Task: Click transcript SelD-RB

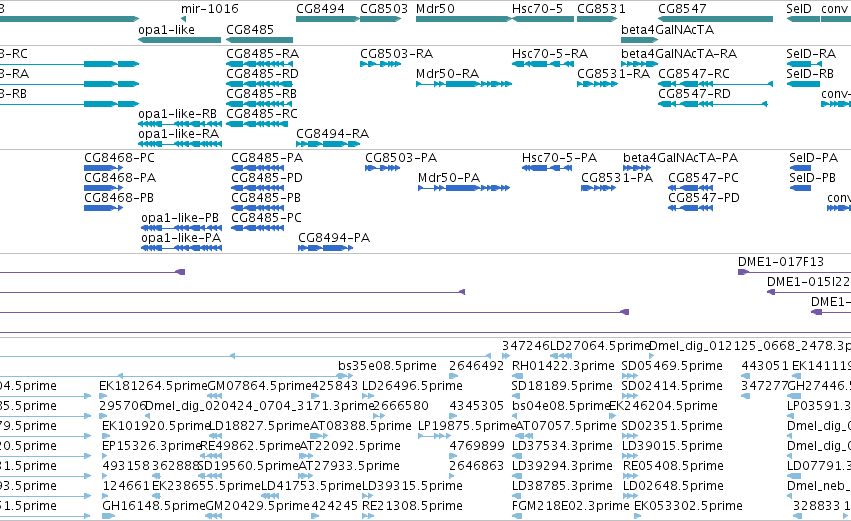Action: 803,84
